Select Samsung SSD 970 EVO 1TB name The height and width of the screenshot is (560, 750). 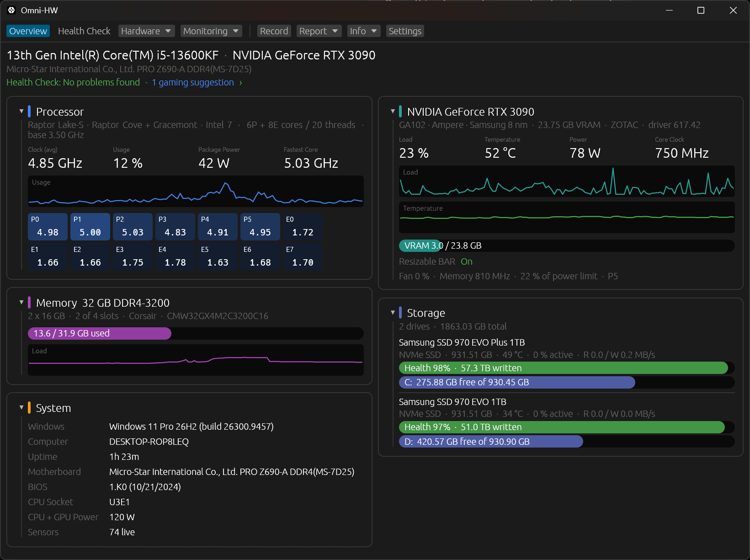pos(452,402)
